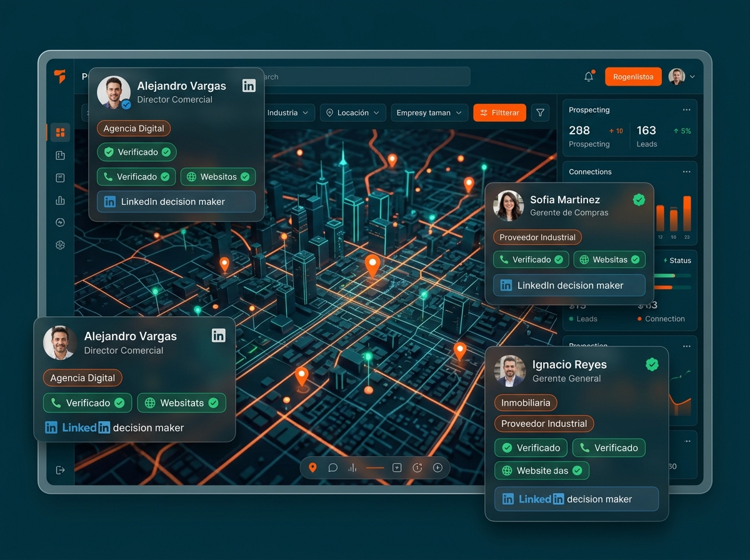This screenshot has width=750, height=560.
Task: Click the Websitats chip
Action: (181, 403)
